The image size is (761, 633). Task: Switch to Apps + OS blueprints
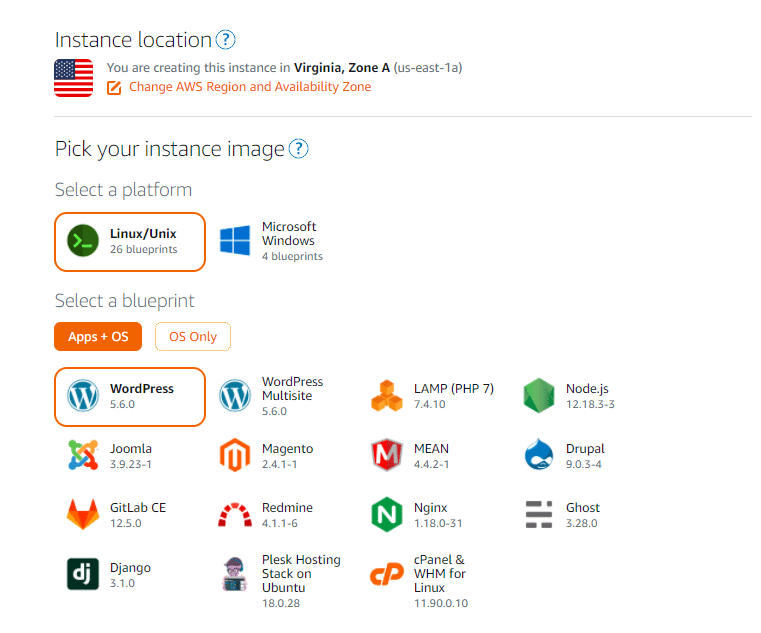98,336
